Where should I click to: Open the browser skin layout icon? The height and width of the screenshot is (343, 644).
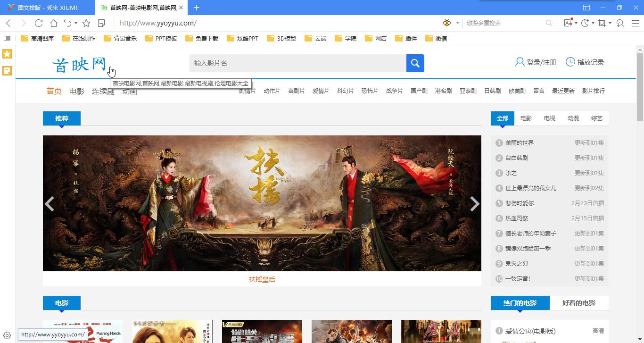point(586,8)
